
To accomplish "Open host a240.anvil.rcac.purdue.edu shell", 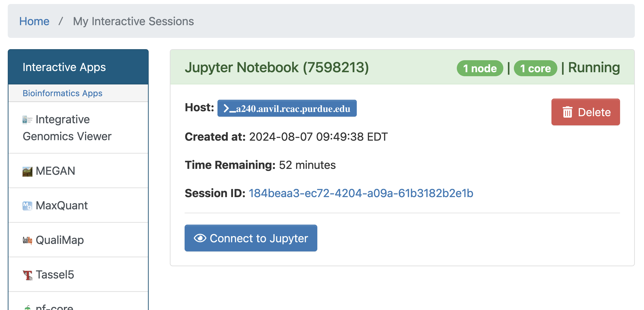I will pyautogui.click(x=287, y=108).
